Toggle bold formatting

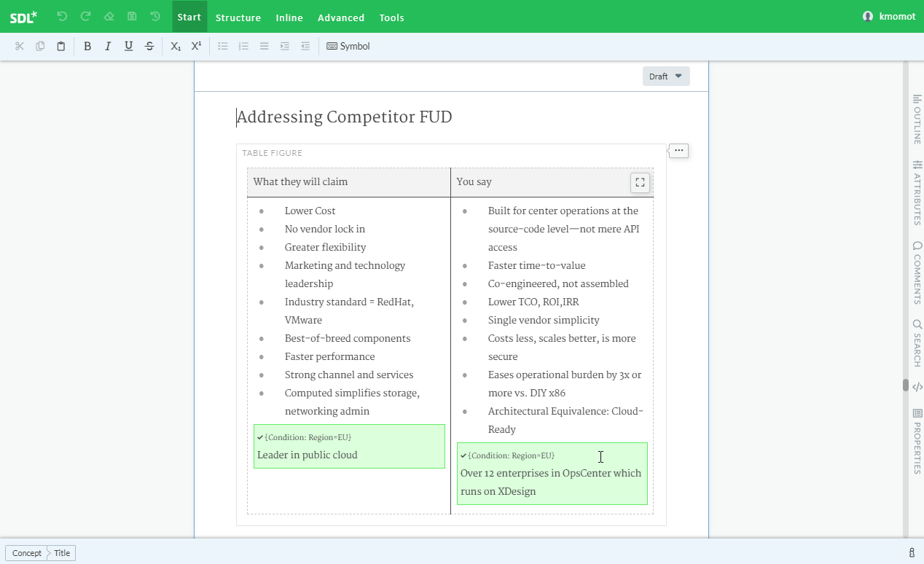click(87, 46)
